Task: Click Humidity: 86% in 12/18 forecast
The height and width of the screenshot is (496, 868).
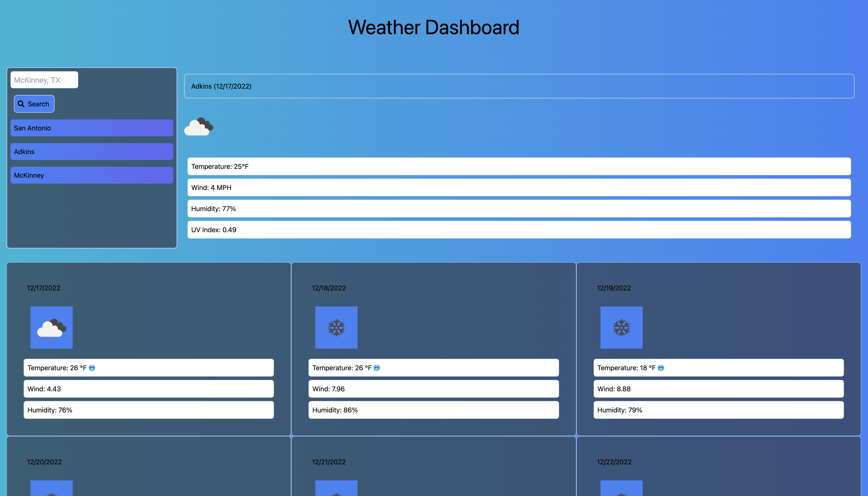Action: 434,410
